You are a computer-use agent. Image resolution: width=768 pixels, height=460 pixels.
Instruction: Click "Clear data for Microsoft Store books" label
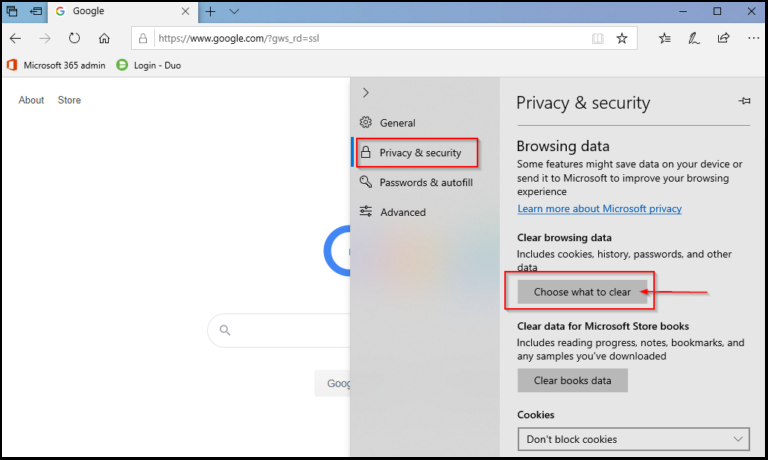603,326
